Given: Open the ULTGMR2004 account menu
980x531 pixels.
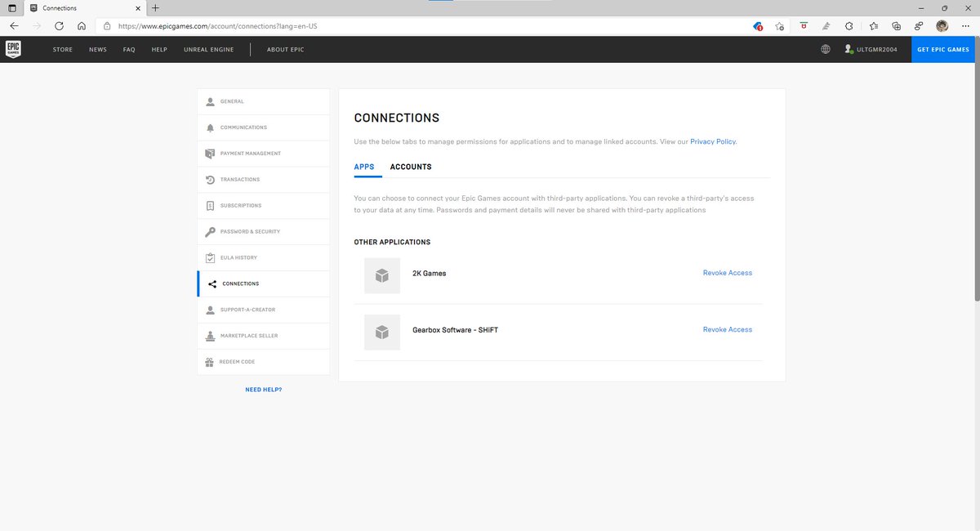Looking at the screenshot, I should 871,49.
